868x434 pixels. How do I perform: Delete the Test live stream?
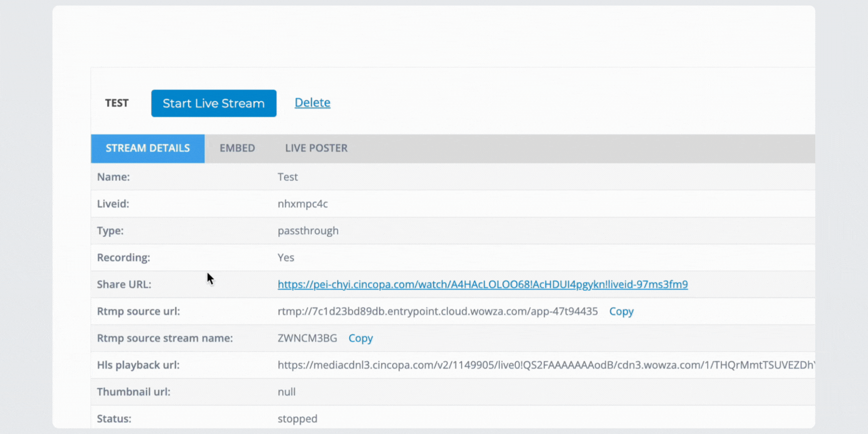[312, 102]
